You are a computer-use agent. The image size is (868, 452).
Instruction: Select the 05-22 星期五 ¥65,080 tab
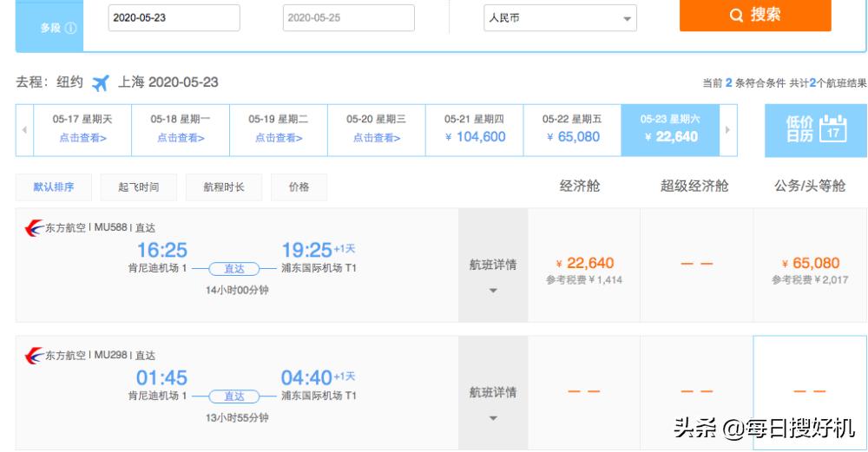[x=572, y=129]
